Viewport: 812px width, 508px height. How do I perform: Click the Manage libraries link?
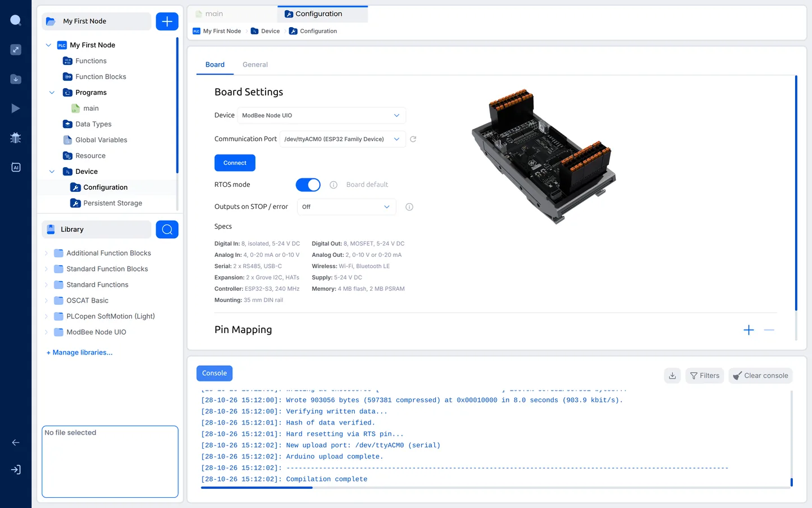[x=80, y=352]
